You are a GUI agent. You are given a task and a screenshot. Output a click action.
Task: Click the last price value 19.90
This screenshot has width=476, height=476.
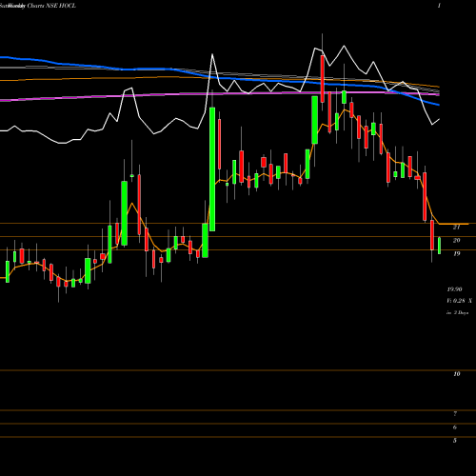(x=454, y=289)
